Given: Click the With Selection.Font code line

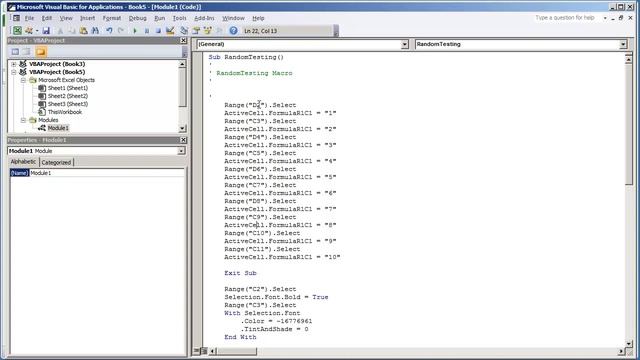Looking at the screenshot, I should pyautogui.click(x=262, y=313).
